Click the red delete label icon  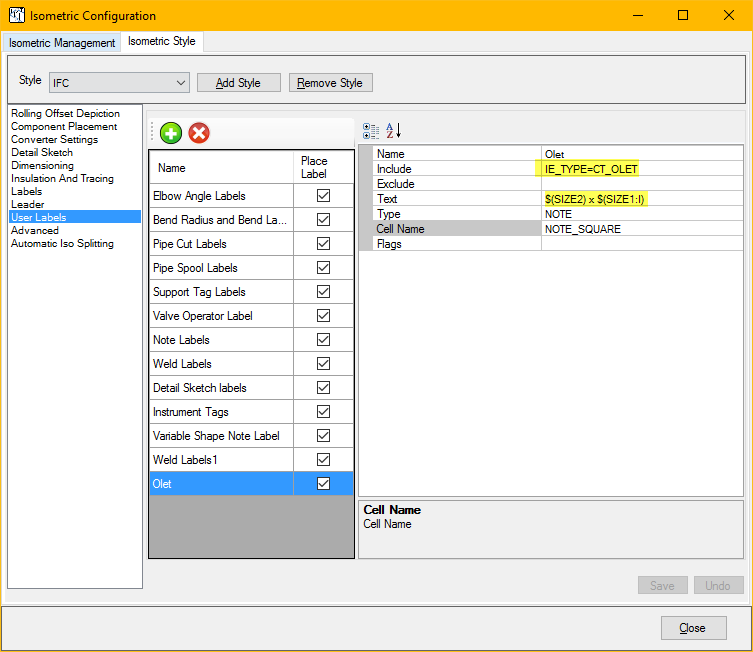[199, 132]
